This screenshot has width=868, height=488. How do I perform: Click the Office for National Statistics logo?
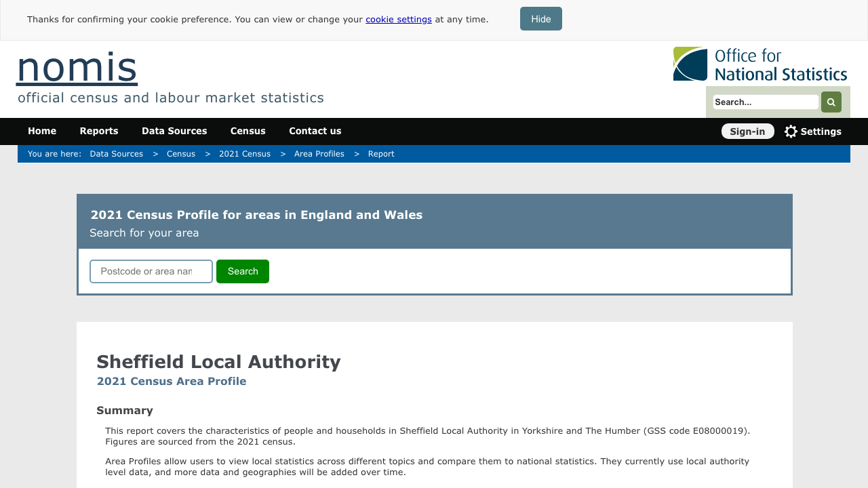tap(759, 64)
